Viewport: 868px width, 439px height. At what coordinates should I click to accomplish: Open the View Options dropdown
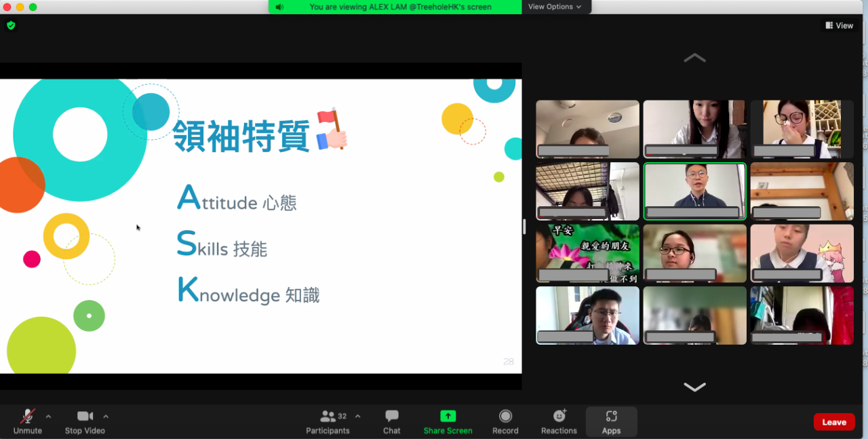point(555,7)
